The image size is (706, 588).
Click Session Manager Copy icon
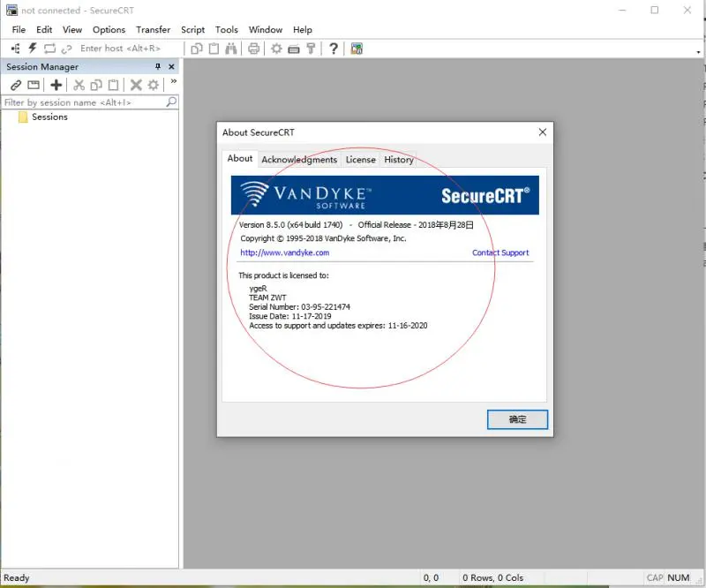(96, 85)
